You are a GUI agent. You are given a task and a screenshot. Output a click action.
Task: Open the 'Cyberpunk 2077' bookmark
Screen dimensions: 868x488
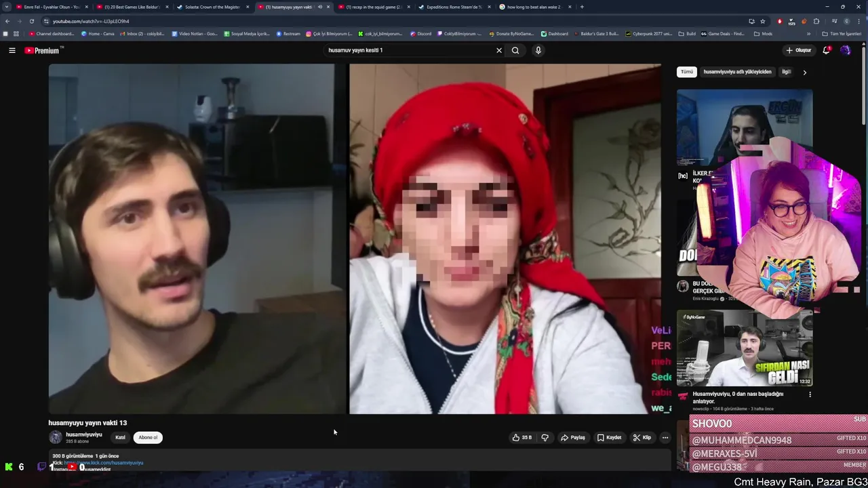[x=649, y=34]
